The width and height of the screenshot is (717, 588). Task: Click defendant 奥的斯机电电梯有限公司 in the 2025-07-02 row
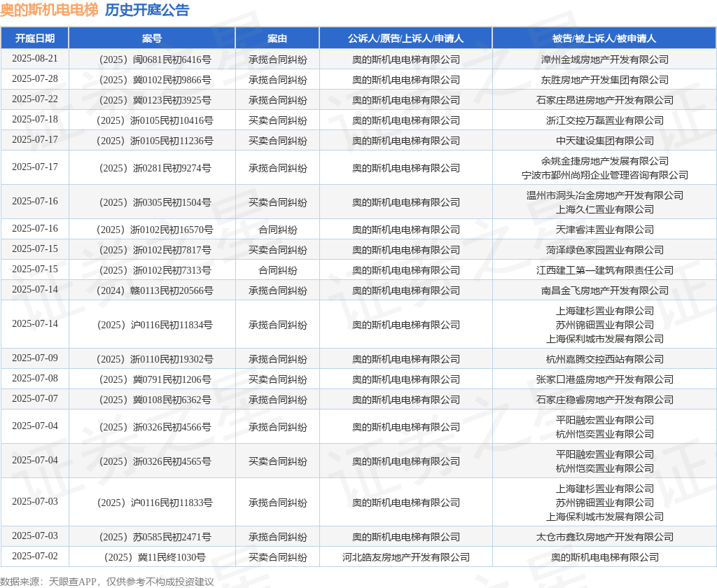[604, 557]
